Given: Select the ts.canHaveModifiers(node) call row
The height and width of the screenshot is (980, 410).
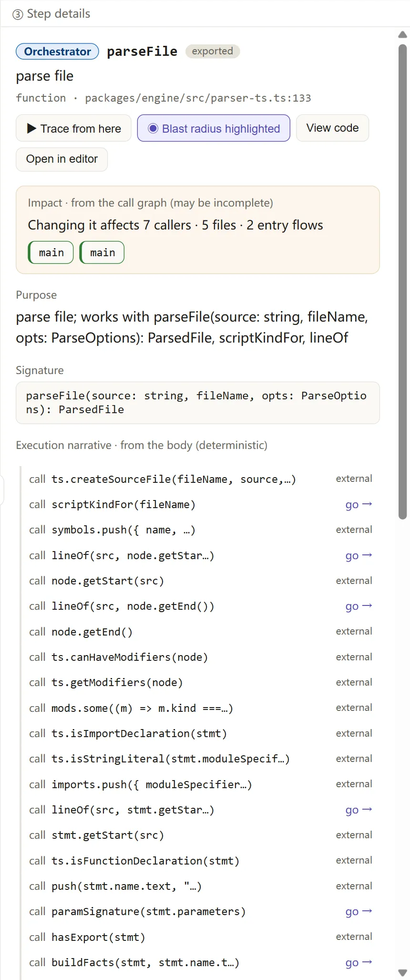Looking at the screenshot, I should pyautogui.click(x=200, y=657).
